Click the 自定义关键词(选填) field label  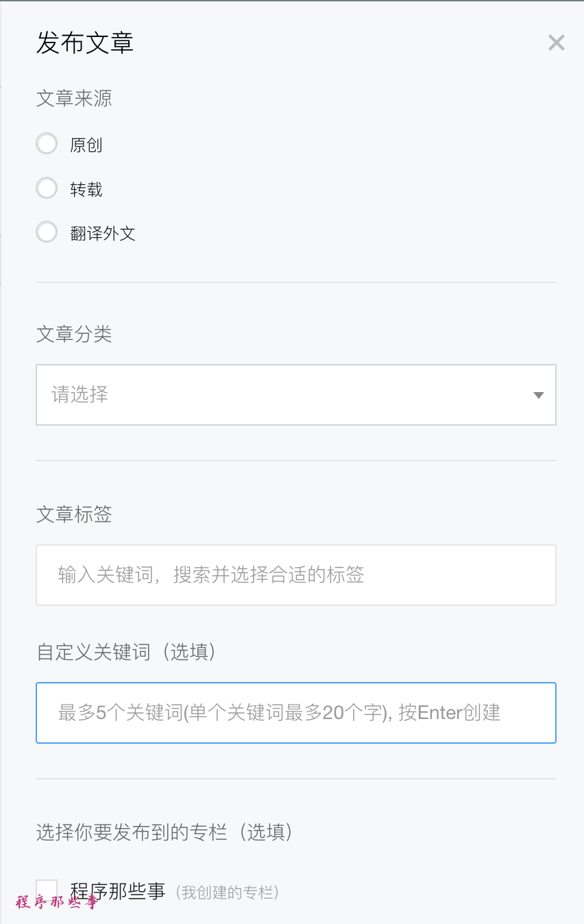tap(127, 652)
